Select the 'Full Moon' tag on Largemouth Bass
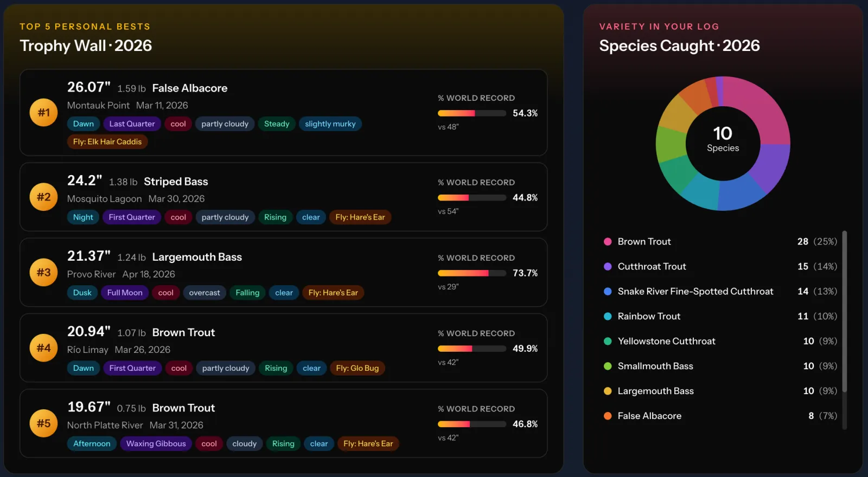Image resolution: width=868 pixels, height=477 pixels. click(x=125, y=293)
